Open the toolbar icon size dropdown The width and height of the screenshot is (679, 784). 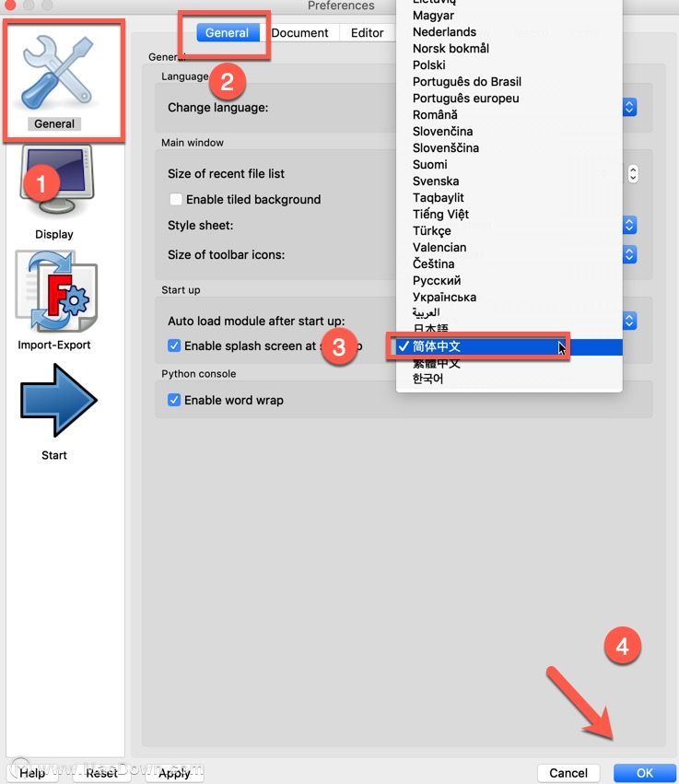click(x=629, y=255)
